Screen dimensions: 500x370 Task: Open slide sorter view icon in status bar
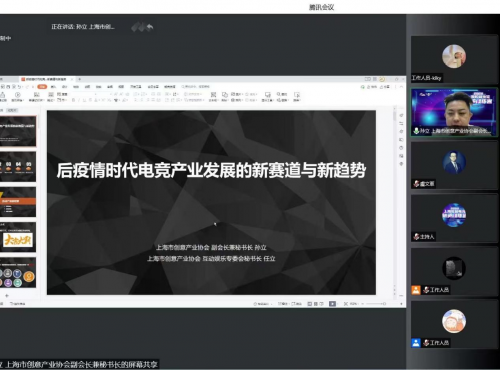click(316, 304)
